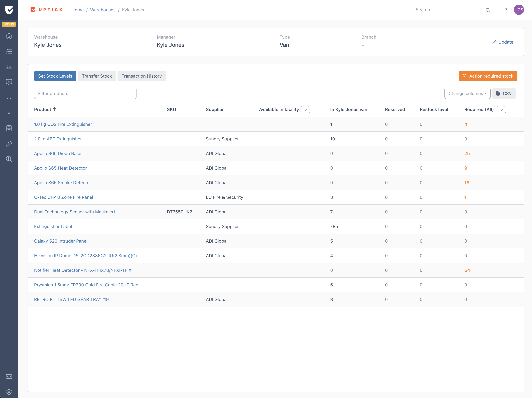
Task: Click the SKU column header
Action: (x=171, y=109)
